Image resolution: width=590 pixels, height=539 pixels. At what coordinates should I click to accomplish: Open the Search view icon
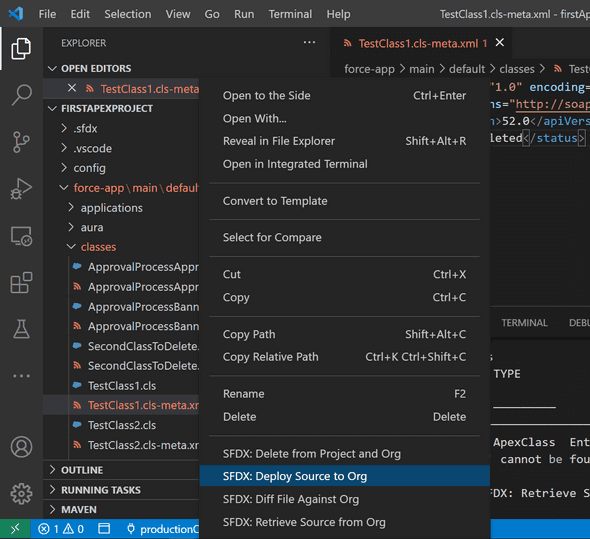[x=21, y=94]
